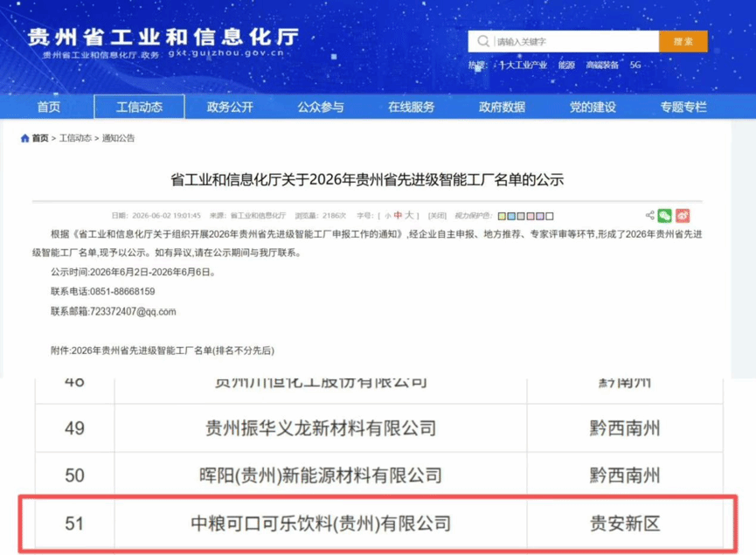Open the 在线服务 navigation tab
This screenshot has width=756, height=555.
(x=412, y=107)
